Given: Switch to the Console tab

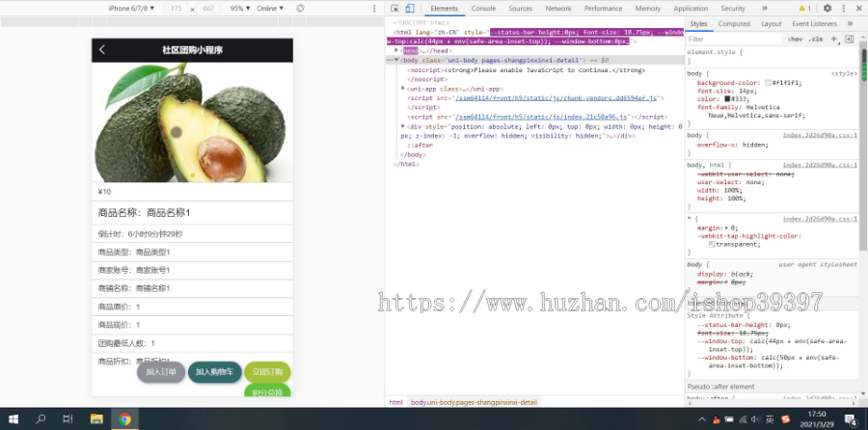Looking at the screenshot, I should 483,9.
